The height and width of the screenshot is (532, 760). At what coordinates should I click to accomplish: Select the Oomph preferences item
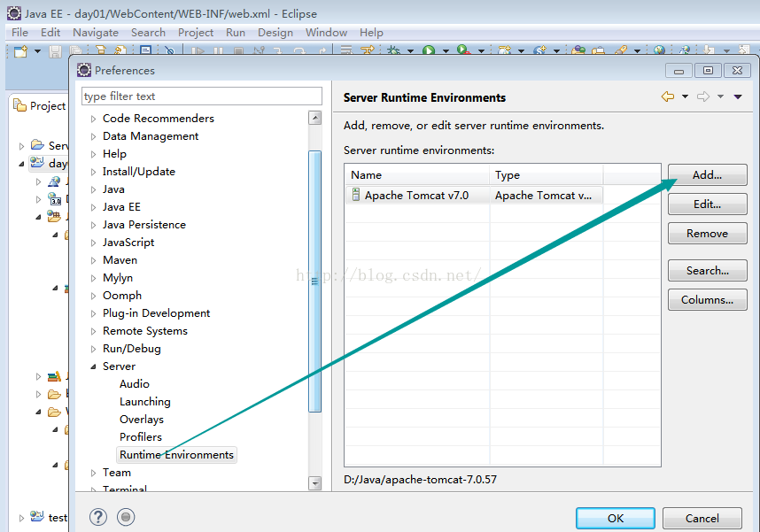(x=122, y=296)
